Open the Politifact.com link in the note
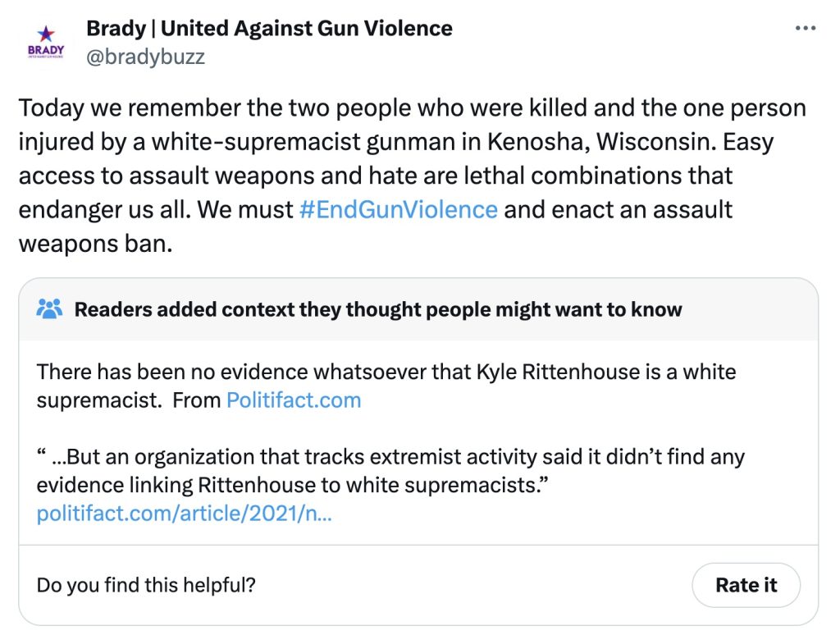Viewport: 840px width, 635px height. point(294,400)
